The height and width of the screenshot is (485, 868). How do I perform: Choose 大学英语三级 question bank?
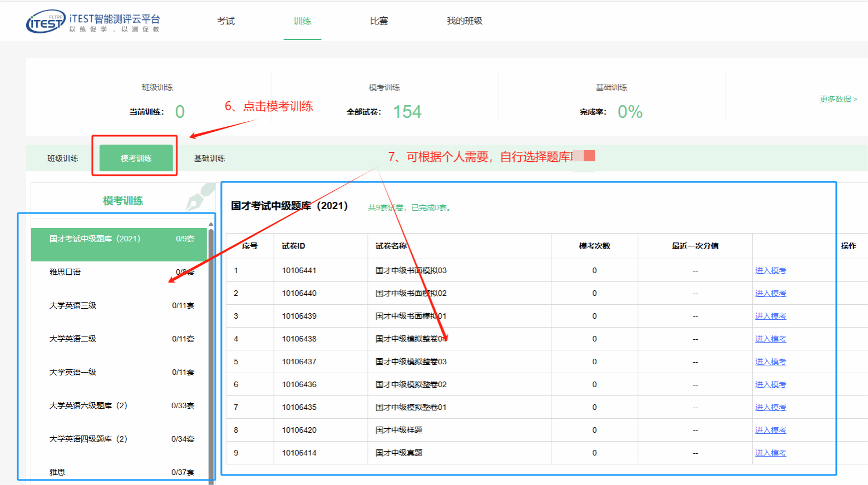73,305
